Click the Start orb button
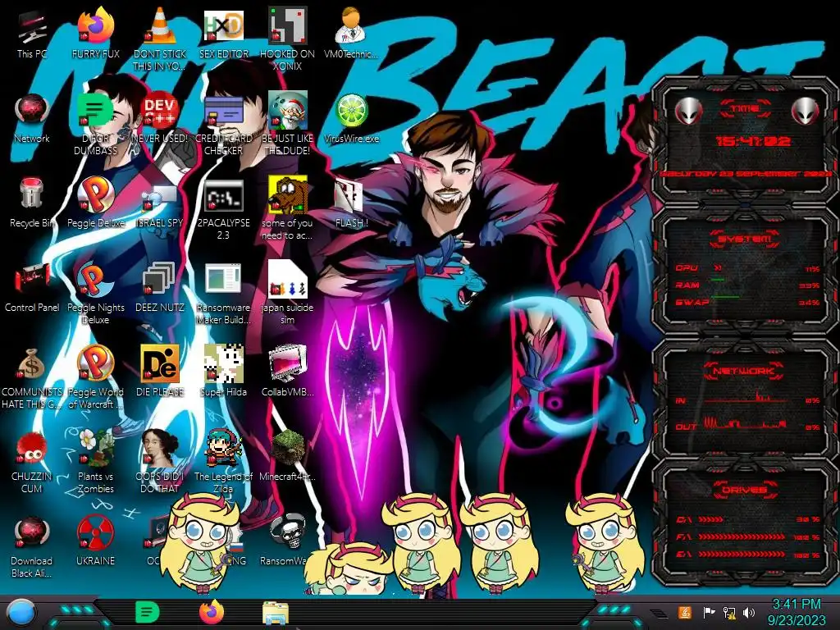 point(21,614)
